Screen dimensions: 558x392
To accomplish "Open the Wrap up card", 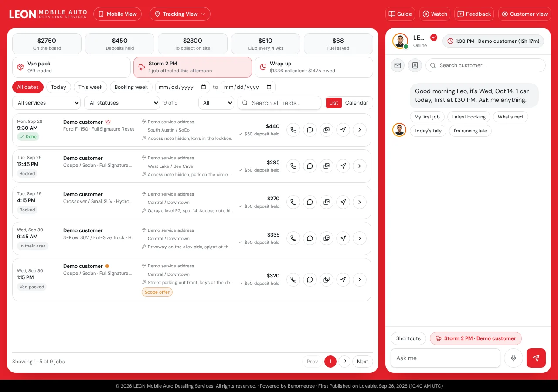I will [x=314, y=67].
